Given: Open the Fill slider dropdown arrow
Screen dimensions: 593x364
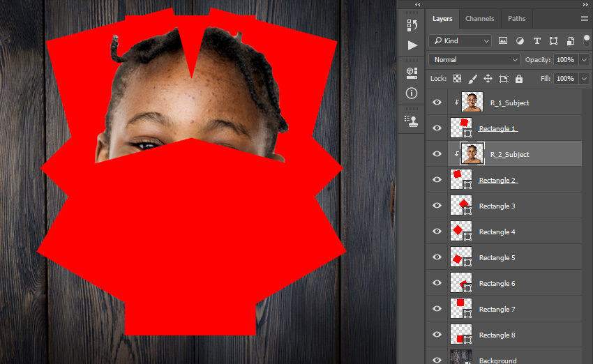Looking at the screenshot, I should coord(585,79).
